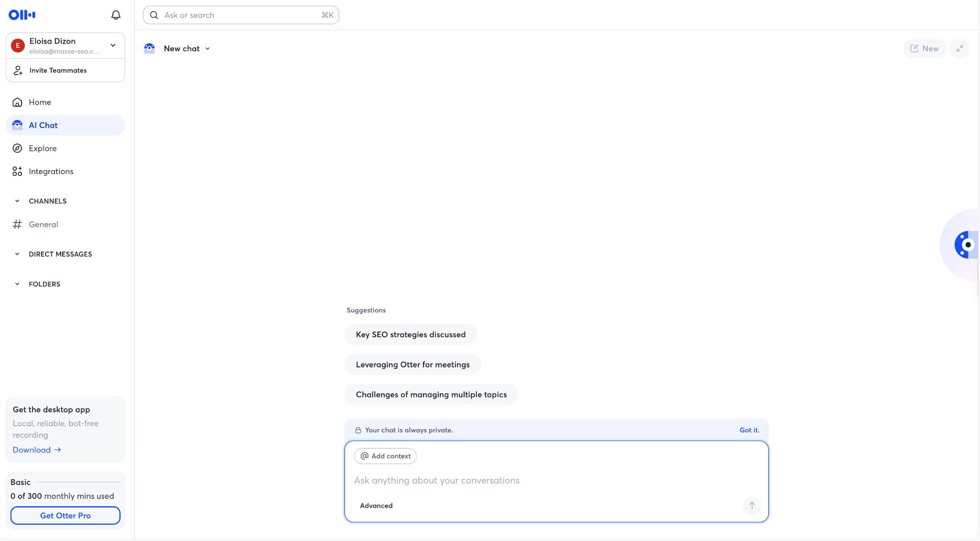The image size is (980, 541).
Task: Click the DIRECT MESSAGES header label
Action: 60,254
